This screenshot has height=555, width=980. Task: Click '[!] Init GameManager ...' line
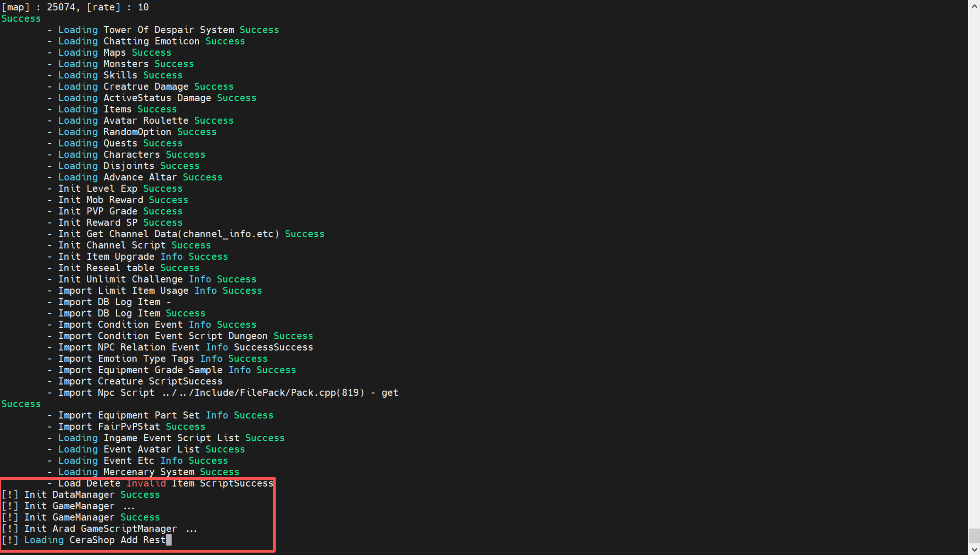pos(68,506)
